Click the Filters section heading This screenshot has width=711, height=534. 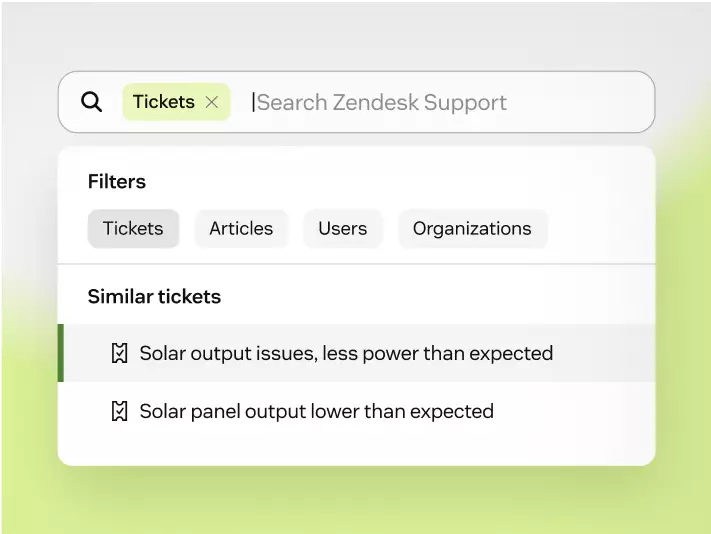tap(117, 181)
